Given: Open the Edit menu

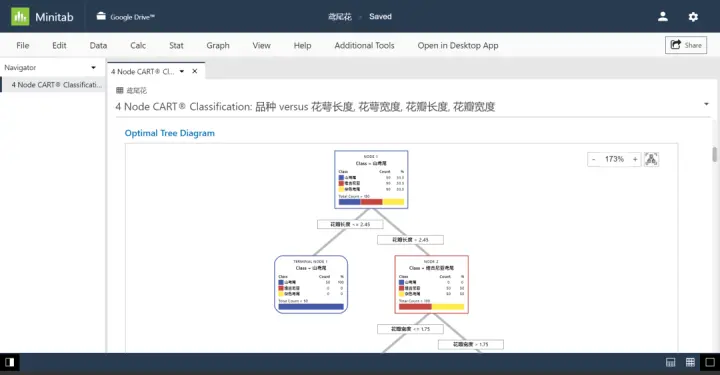Looking at the screenshot, I should [59, 45].
